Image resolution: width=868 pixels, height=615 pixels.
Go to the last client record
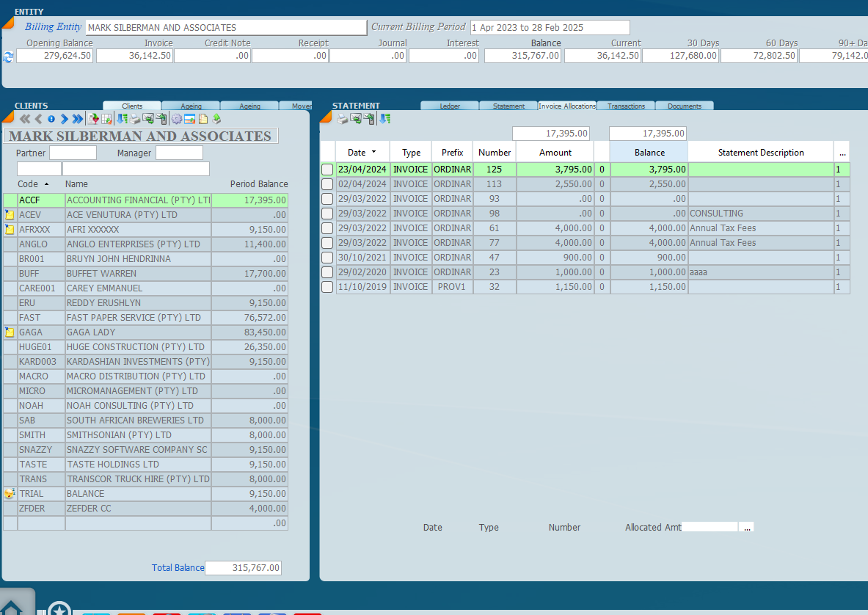(x=78, y=119)
